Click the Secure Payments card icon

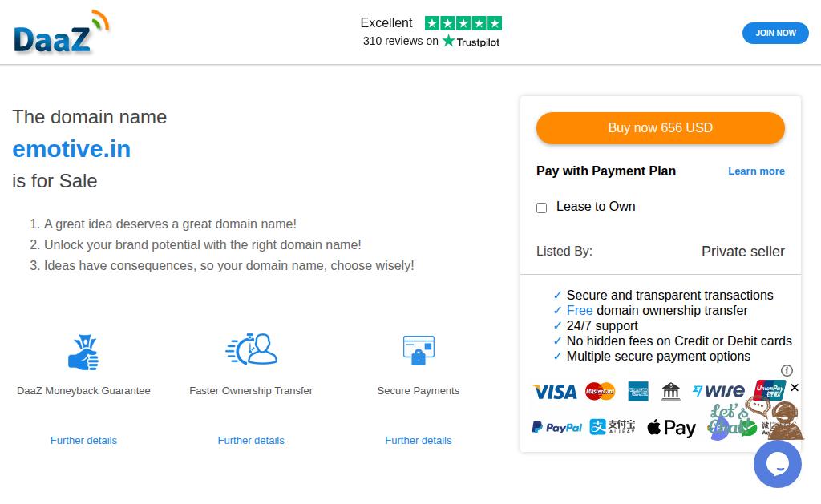tap(418, 350)
